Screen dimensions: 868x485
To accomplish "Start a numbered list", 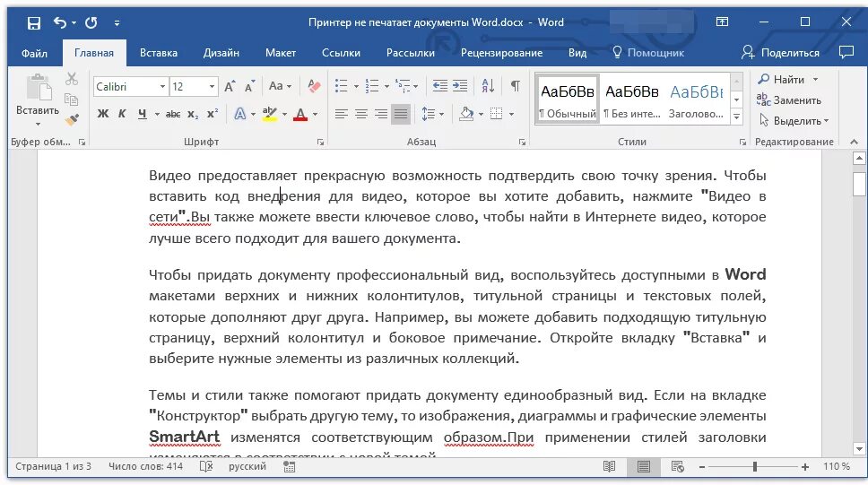I will pyautogui.click(x=372, y=86).
